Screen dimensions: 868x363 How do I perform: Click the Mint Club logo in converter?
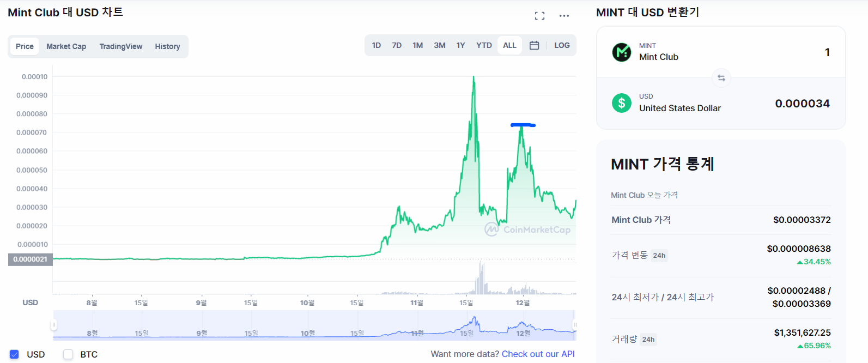coord(622,52)
